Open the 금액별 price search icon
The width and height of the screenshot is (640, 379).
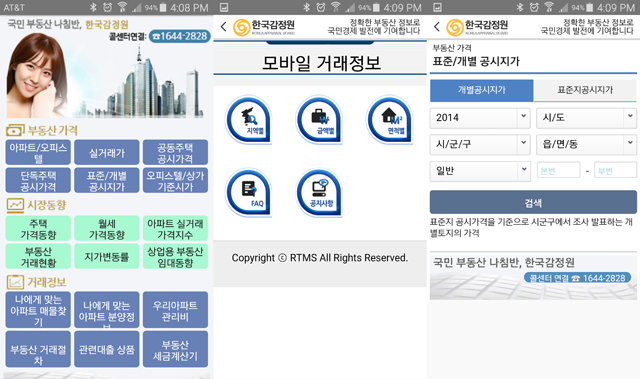319,120
